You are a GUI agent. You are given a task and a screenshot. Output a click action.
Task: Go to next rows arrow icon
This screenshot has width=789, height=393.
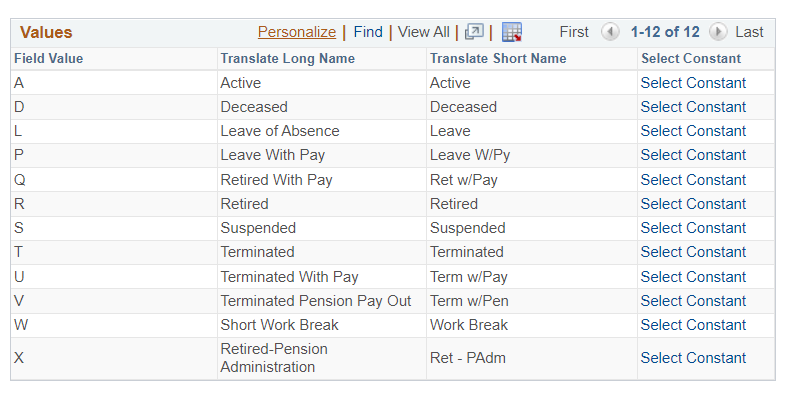click(718, 32)
